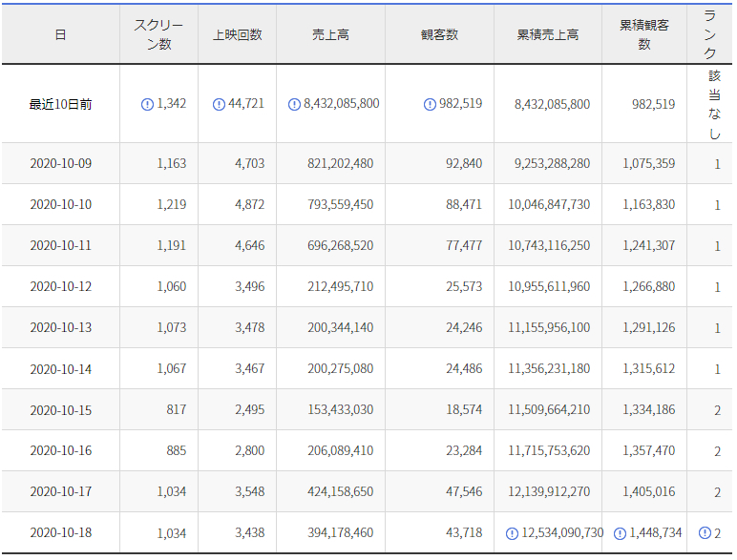Click the ランク column header
Image resolution: width=737 pixels, height=560 pixels.
click(711, 34)
